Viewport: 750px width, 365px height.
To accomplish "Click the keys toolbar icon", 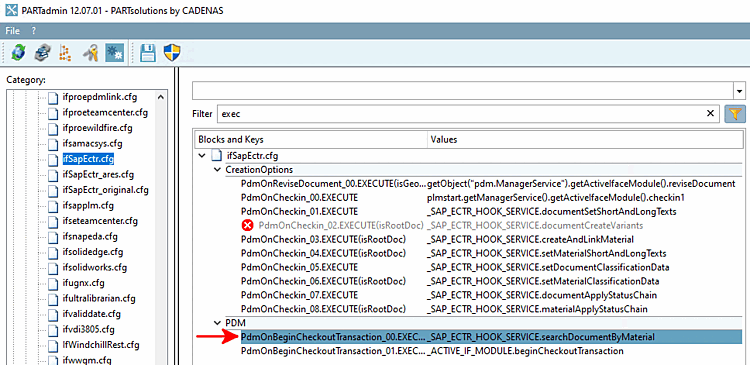I will point(90,53).
